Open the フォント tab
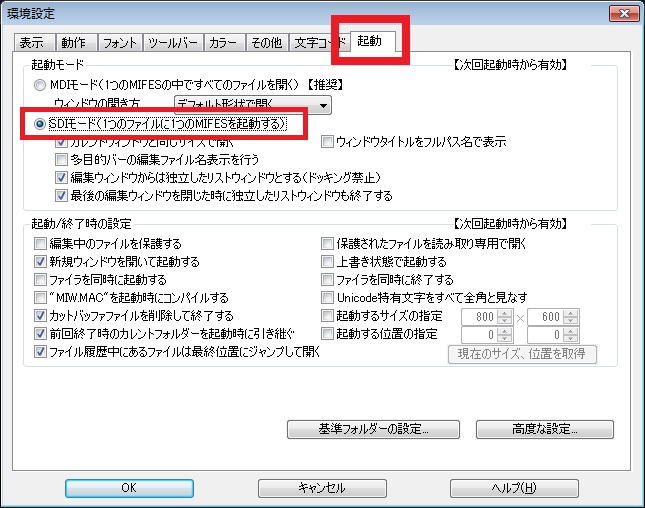 point(121,43)
